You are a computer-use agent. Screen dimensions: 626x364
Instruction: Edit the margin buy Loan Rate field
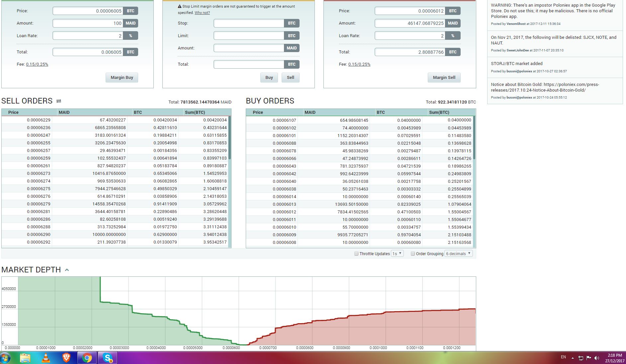coord(88,36)
